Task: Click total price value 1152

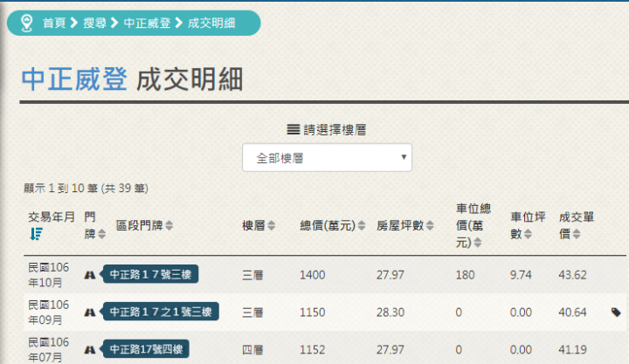Action: point(313,349)
